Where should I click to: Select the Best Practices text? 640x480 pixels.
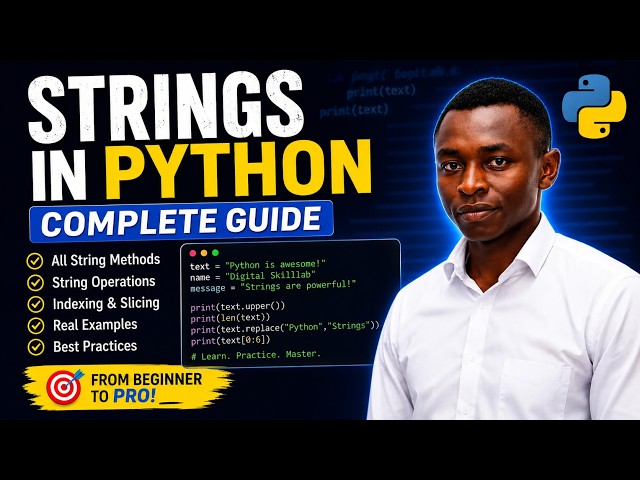(95, 346)
